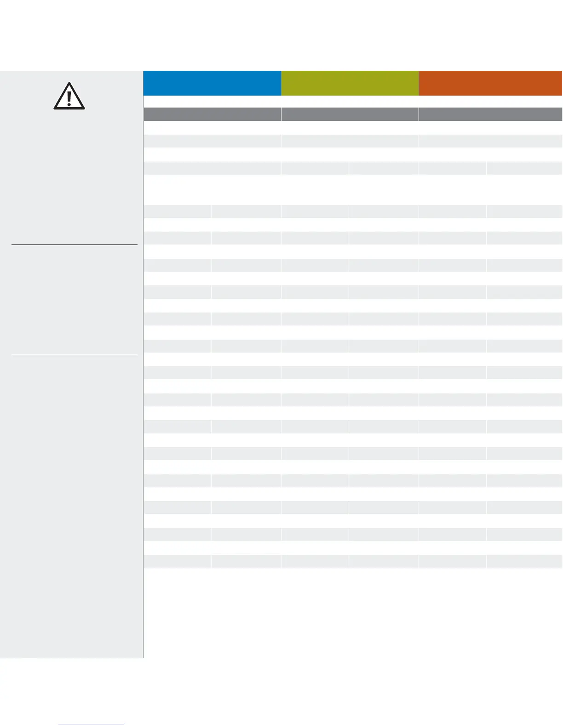This screenshot has height=728, width=563.
Task: Click the blank white area below the table
Action: coord(352,614)
